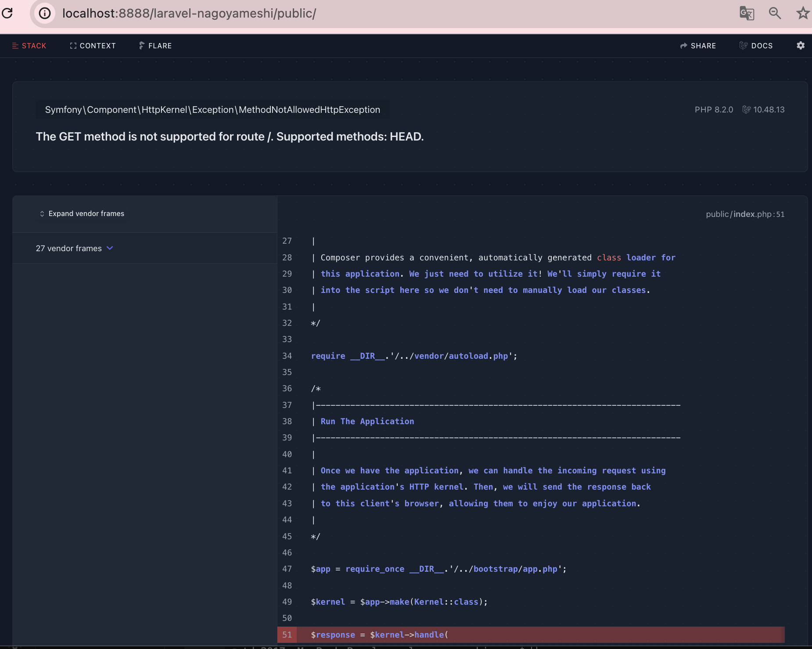Click the Laravel 10.48.13 version label
Screen dimensions: 812x649
[763, 110]
